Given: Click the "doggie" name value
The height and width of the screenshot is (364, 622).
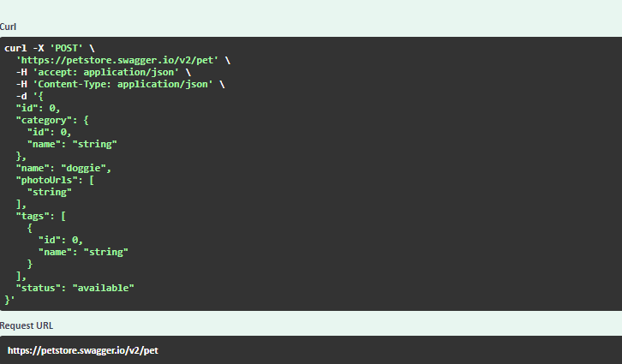Looking at the screenshot, I should pyautogui.click(x=83, y=168).
